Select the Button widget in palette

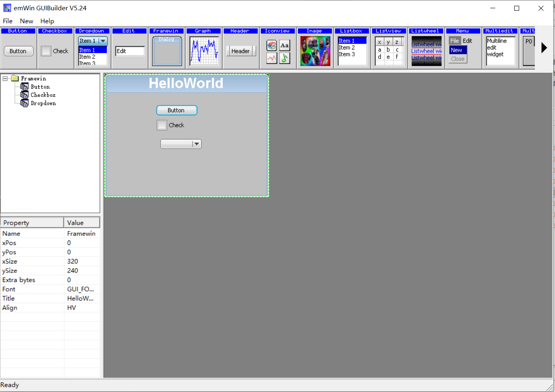click(x=19, y=48)
